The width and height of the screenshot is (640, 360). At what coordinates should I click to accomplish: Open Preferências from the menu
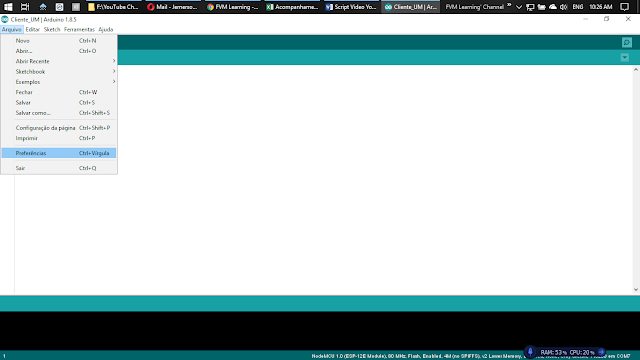tap(59, 153)
